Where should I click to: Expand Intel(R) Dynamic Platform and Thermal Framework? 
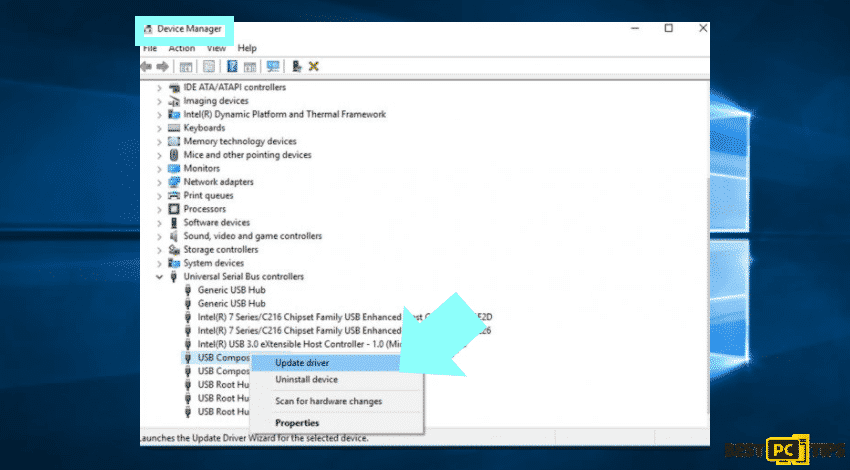coord(159,115)
